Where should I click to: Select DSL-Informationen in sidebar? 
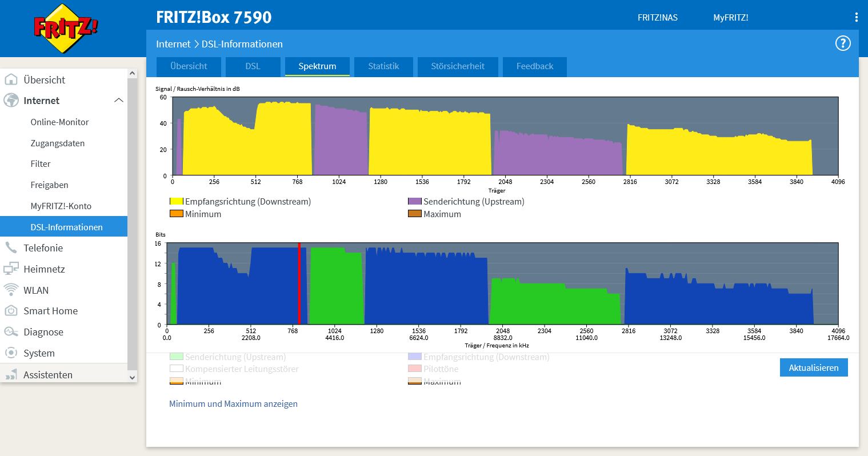pos(63,227)
